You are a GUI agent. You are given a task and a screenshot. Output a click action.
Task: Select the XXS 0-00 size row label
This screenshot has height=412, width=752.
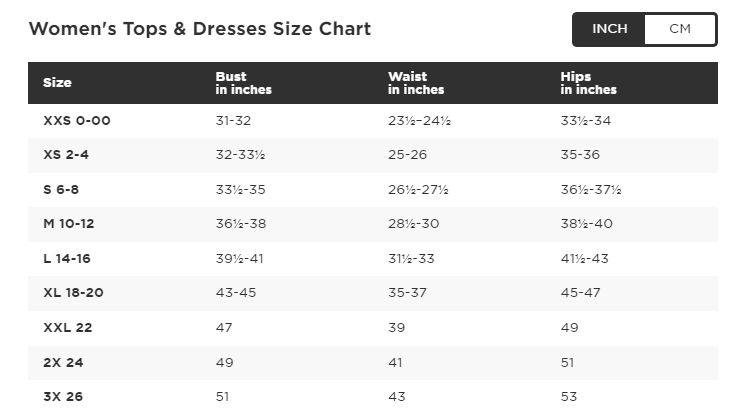76,121
